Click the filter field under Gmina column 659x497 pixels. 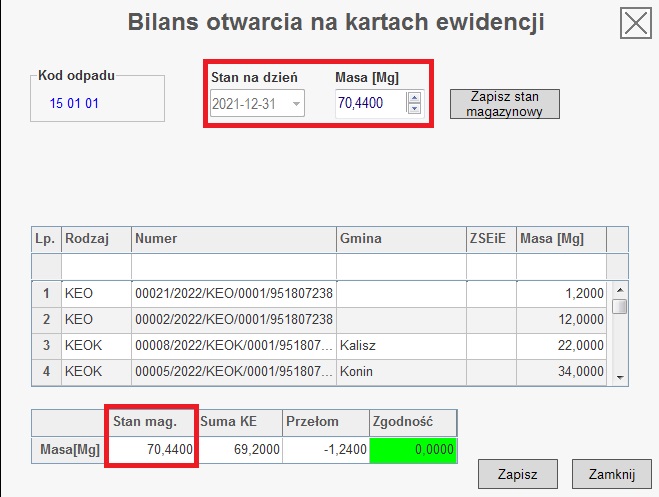click(400, 267)
